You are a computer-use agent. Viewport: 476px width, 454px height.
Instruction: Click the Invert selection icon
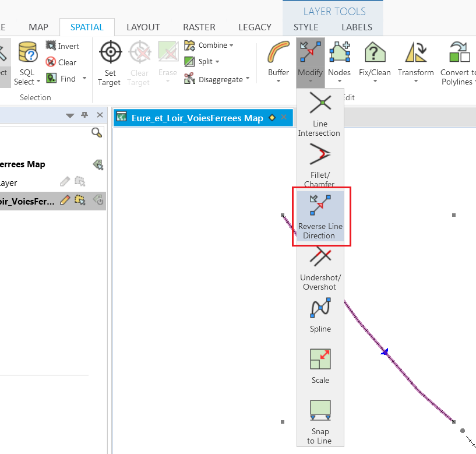[51, 45]
